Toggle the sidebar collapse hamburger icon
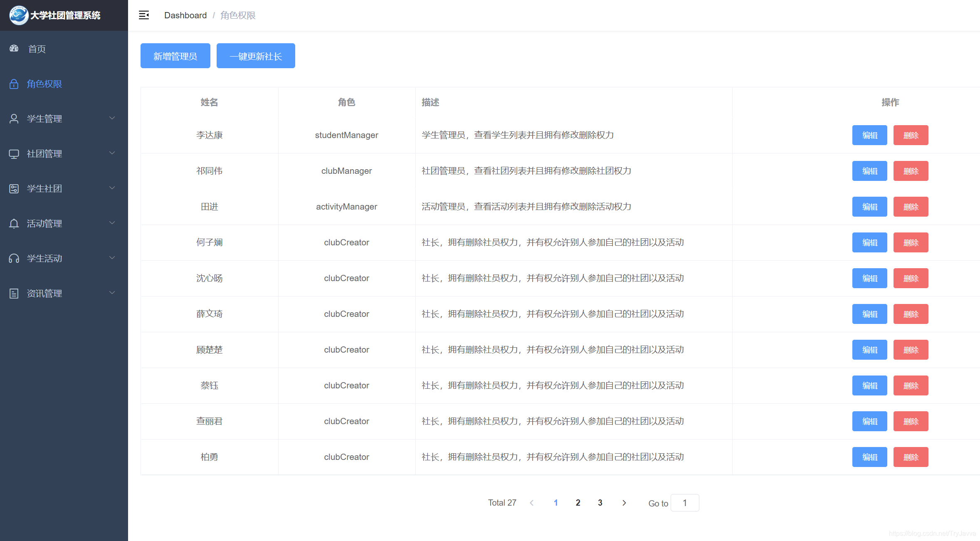The height and width of the screenshot is (541, 980). (144, 15)
